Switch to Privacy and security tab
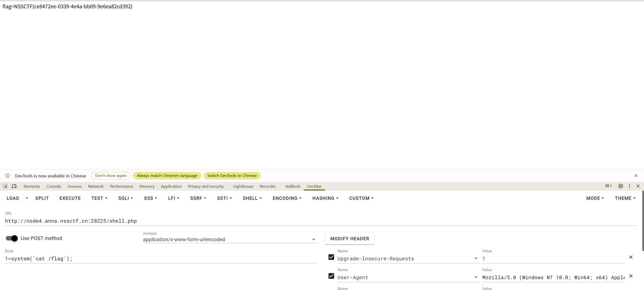Image resolution: width=644 pixels, height=290 pixels. [x=206, y=186]
